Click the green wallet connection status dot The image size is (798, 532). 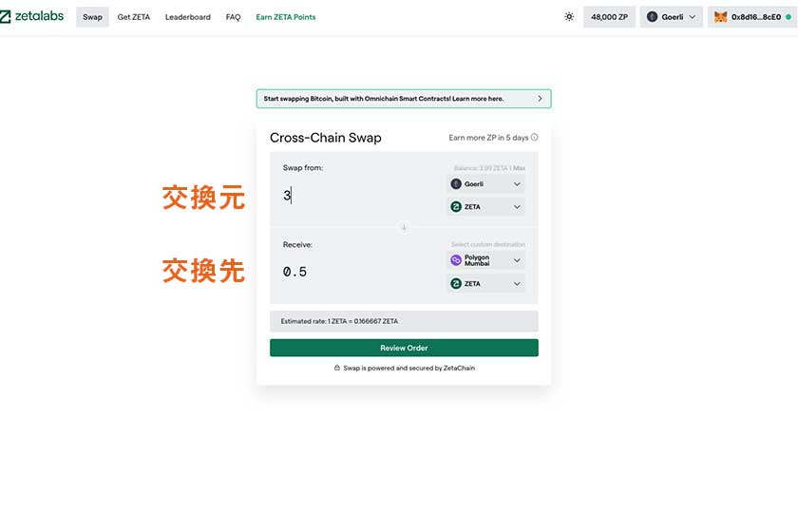(x=788, y=17)
